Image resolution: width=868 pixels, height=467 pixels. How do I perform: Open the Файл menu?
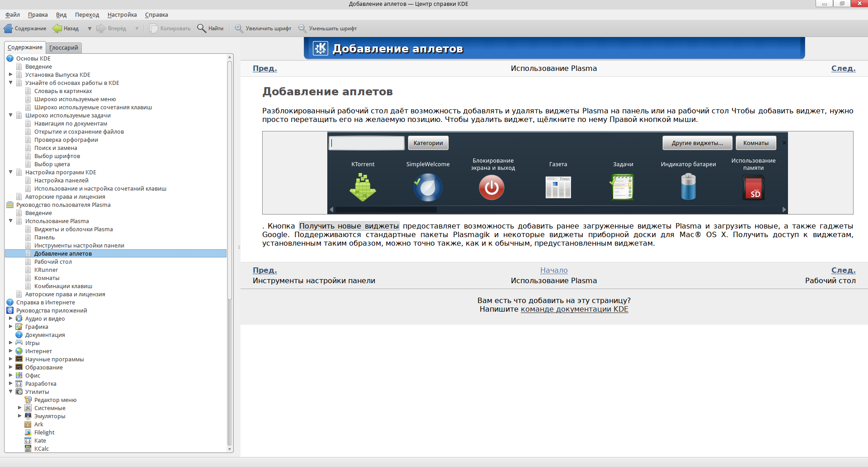click(13, 15)
